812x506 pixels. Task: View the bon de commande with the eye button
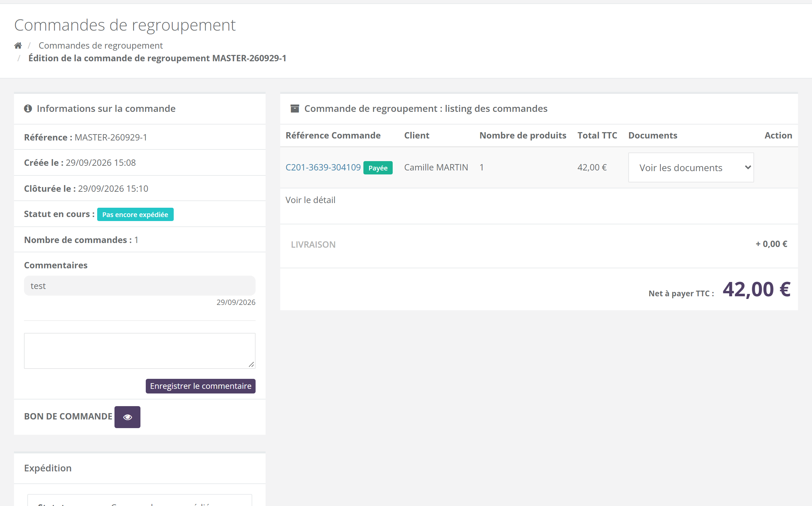(x=127, y=417)
